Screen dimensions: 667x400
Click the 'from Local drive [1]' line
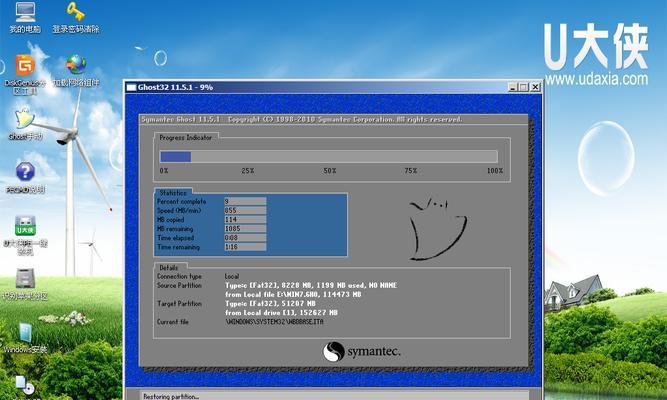(x=281, y=313)
